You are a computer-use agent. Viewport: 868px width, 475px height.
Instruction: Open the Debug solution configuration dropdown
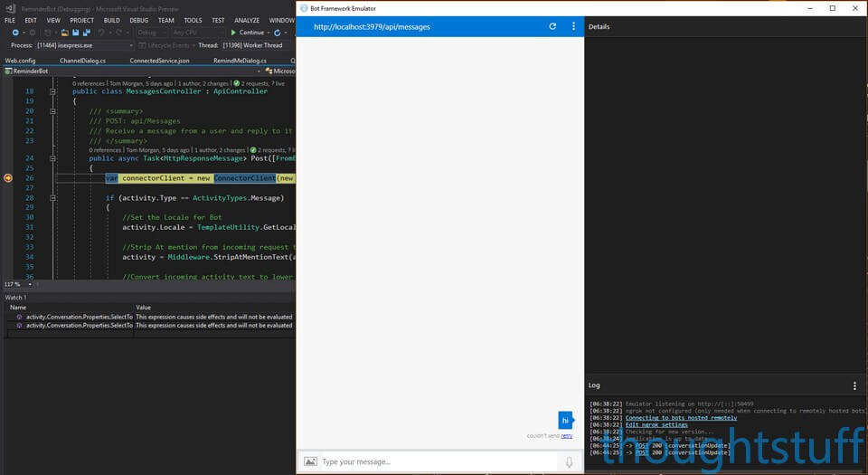151,33
